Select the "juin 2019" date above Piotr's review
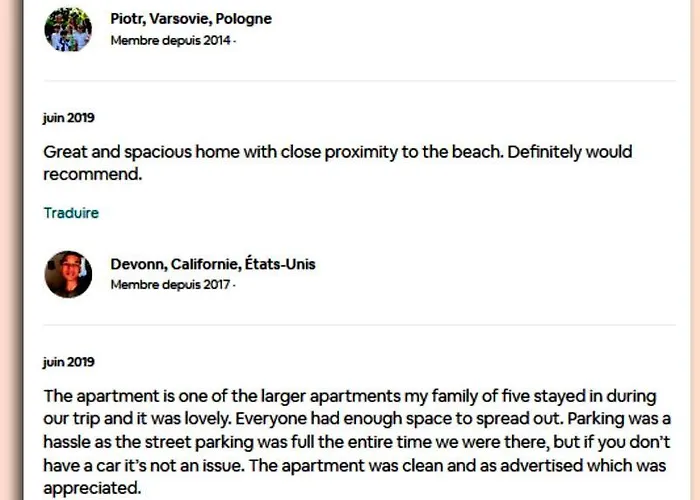This screenshot has width=700, height=500. (x=69, y=118)
